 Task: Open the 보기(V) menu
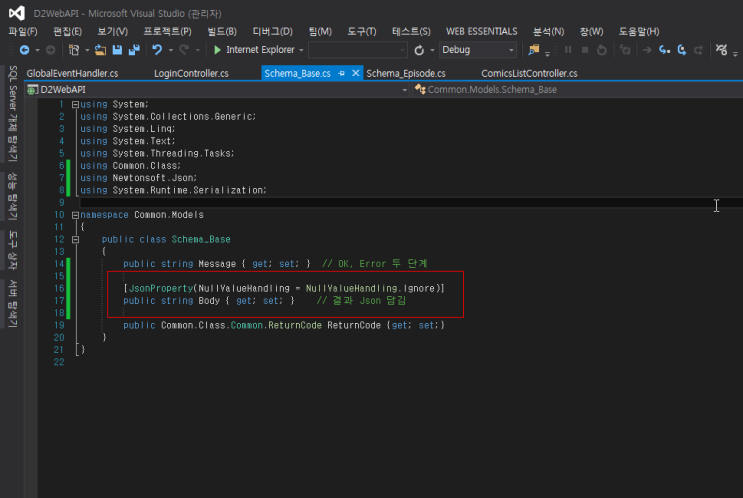[x=112, y=32]
